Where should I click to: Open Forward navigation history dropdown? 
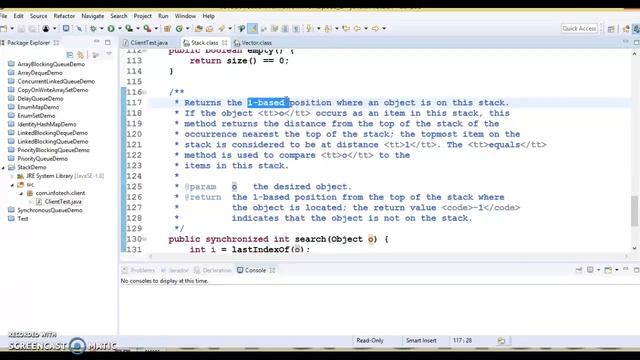[x=384, y=29]
